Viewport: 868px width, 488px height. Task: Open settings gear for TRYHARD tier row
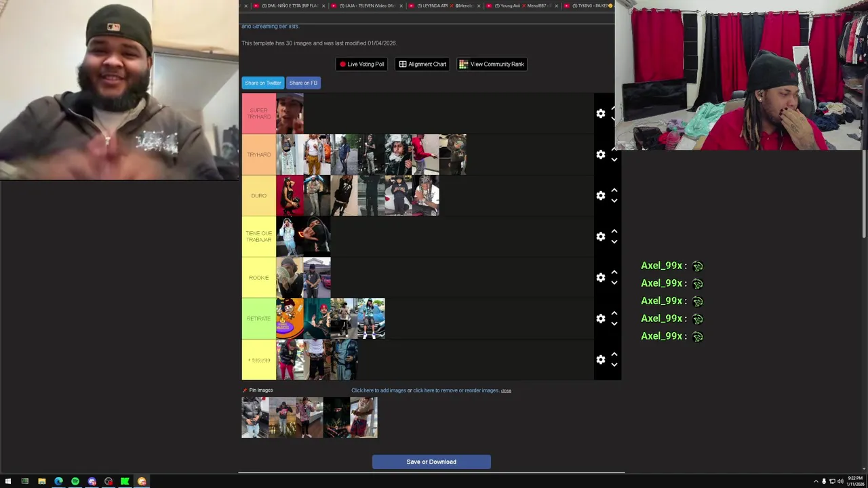pyautogui.click(x=601, y=155)
